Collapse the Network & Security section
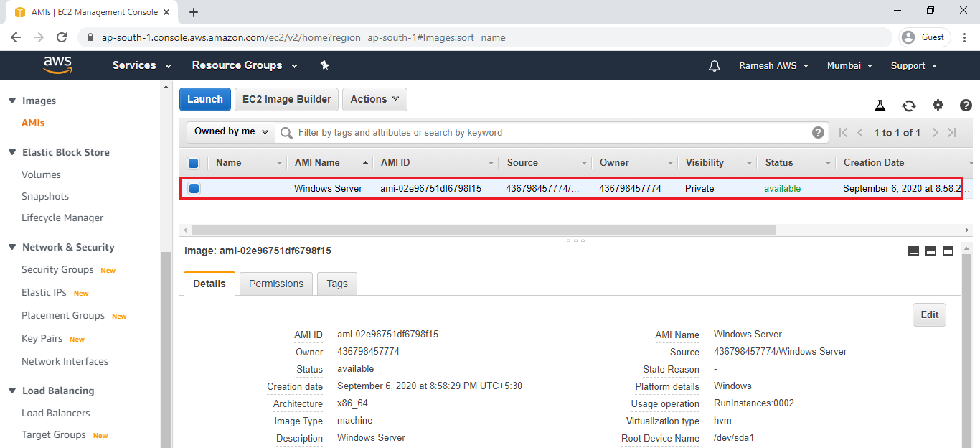 [12, 247]
